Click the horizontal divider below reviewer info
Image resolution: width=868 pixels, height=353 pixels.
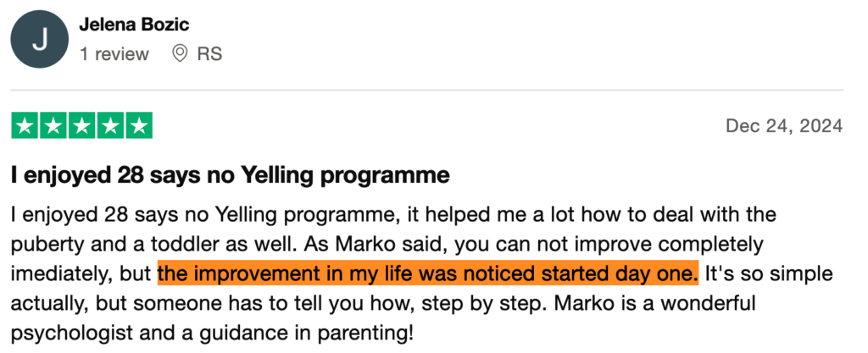(426, 89)
